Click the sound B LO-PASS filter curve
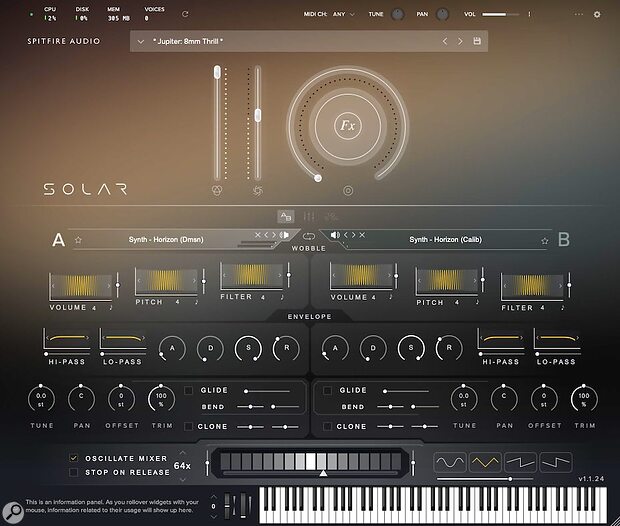The width and height of the screenshot is (620, 526). (x=557, y=339)
